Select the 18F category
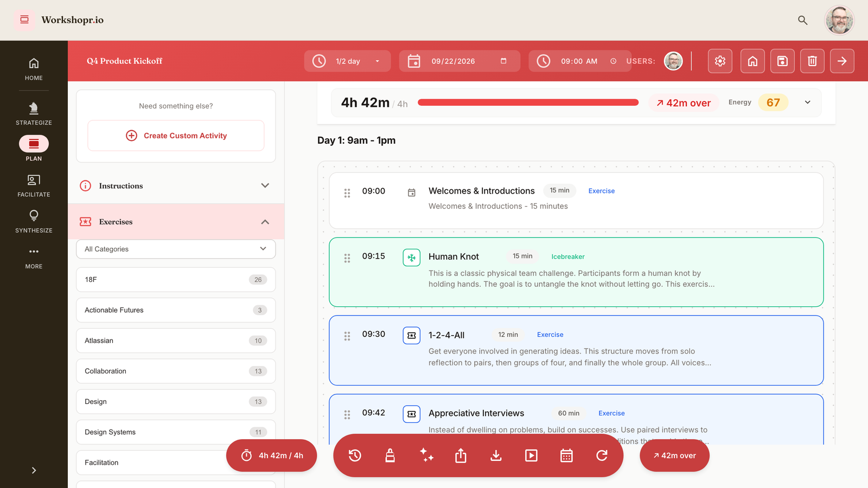 click(x=176, y=280)
